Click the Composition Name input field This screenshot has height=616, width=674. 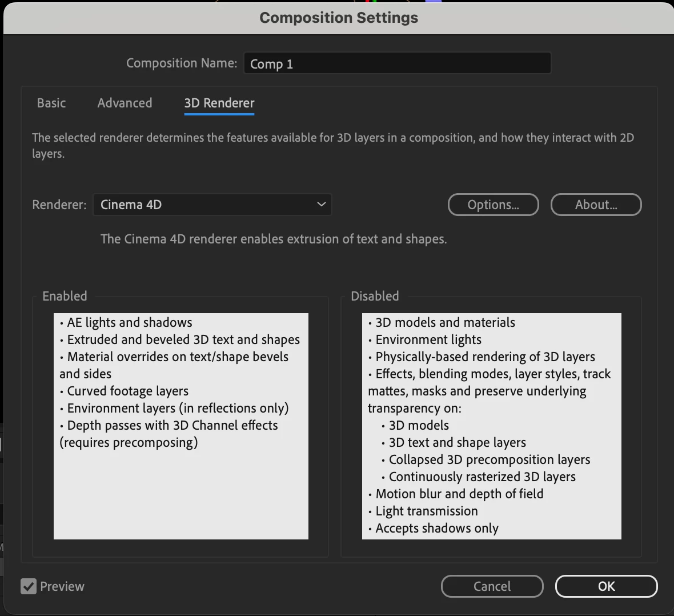tap(398, 63)
